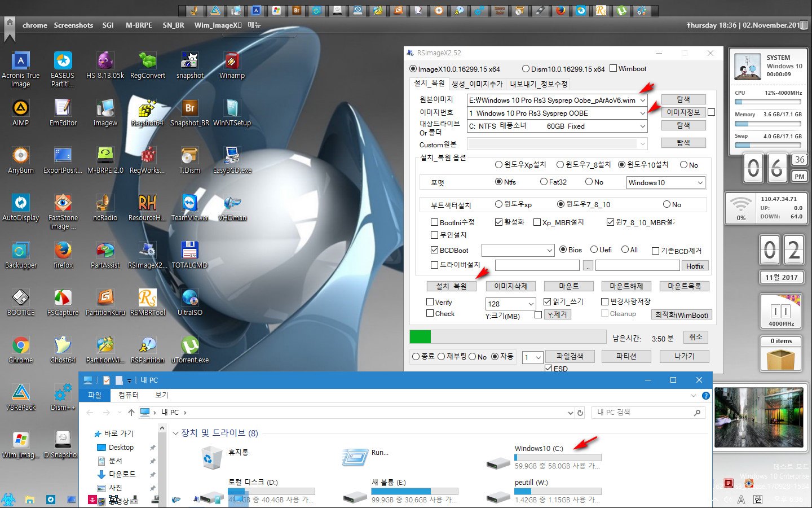Click the 내 PC 검색 search field
The height and width of the screenshot is (508, 812).
click(648, 413)
